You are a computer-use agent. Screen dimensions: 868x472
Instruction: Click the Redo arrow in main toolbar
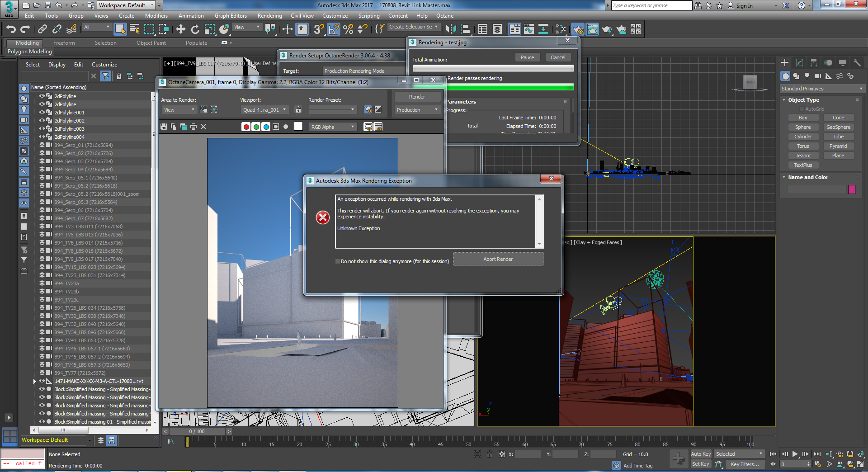click(25, 29)
